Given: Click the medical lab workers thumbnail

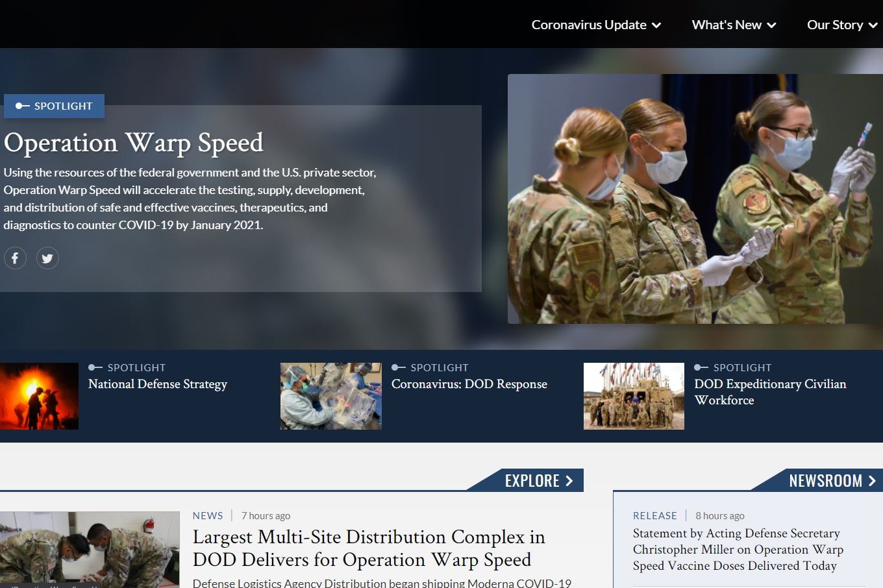Looking at the screenshot, I should pyautogui.click(x=330, y=396).
